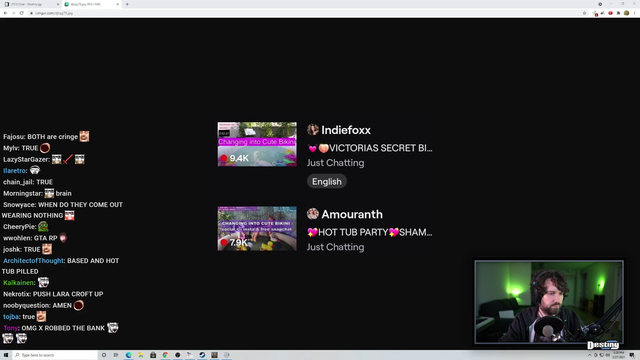Open the VICTORIAS SECRET stream title
640x360 pixels.
click(370, 148)
